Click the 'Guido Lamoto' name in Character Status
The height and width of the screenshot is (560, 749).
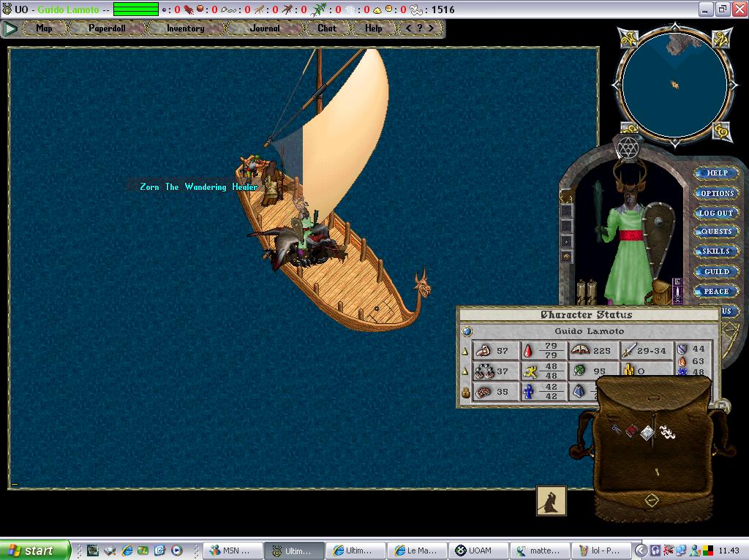(x=589, y=331)
